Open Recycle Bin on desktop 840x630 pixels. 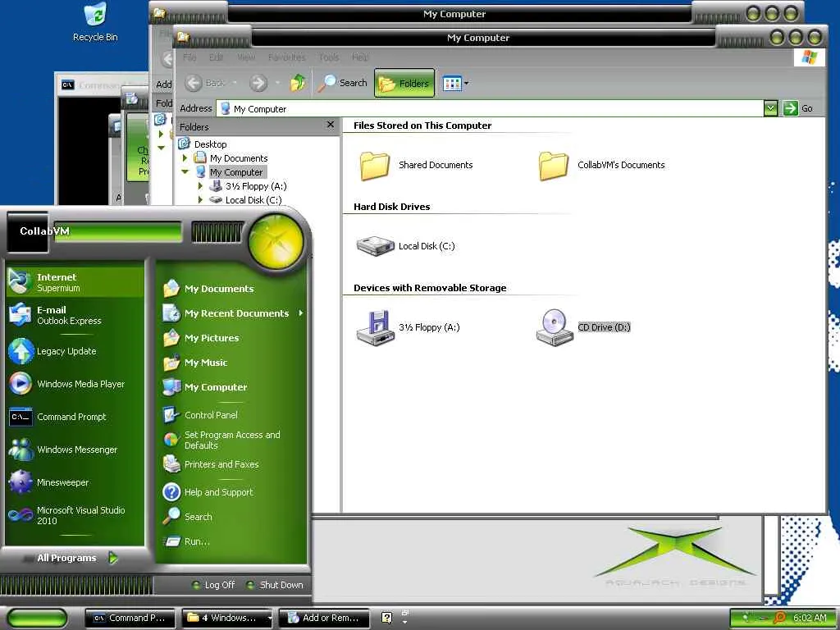click(x=95, y=22)
